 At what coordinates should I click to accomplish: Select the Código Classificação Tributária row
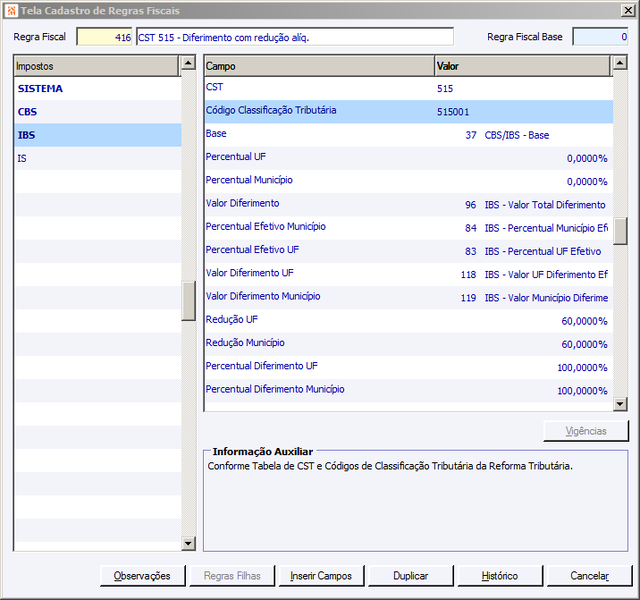point(409,112)
